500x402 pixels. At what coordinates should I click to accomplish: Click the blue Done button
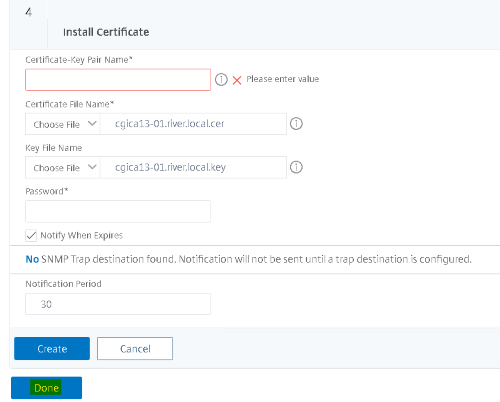46,388
